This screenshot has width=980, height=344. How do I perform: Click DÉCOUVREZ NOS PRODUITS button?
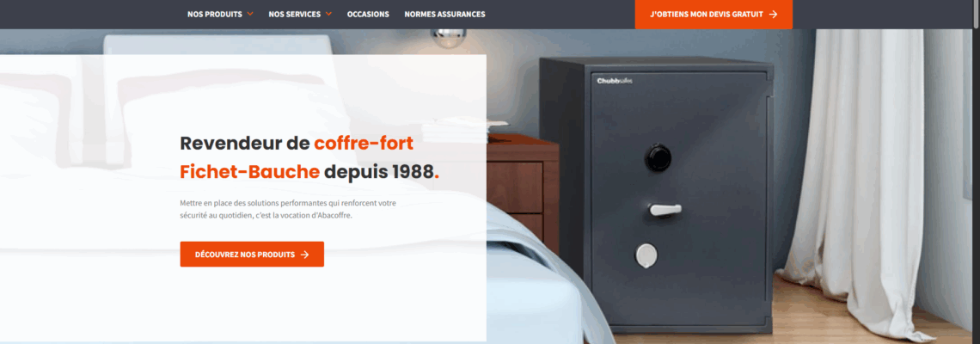click(x=252, y=255)
